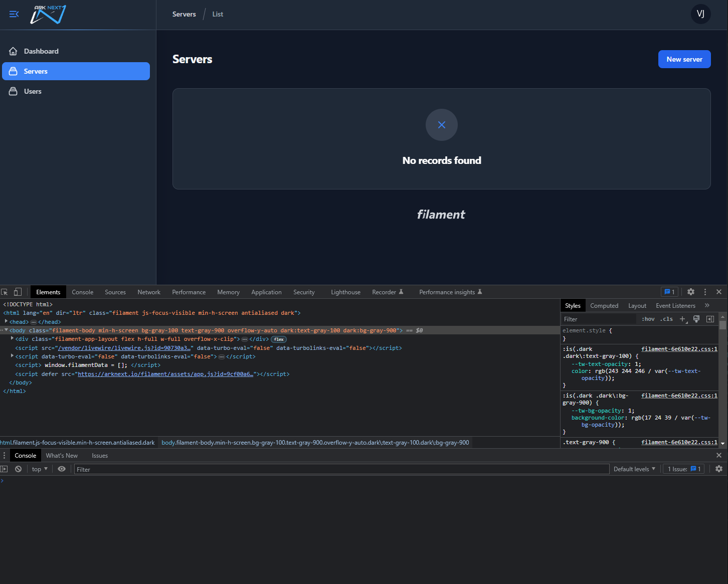Click the ellipsis in the filament-app-layout div
The width and height of the screenshot is (728, 584).
tap(245, 339)
